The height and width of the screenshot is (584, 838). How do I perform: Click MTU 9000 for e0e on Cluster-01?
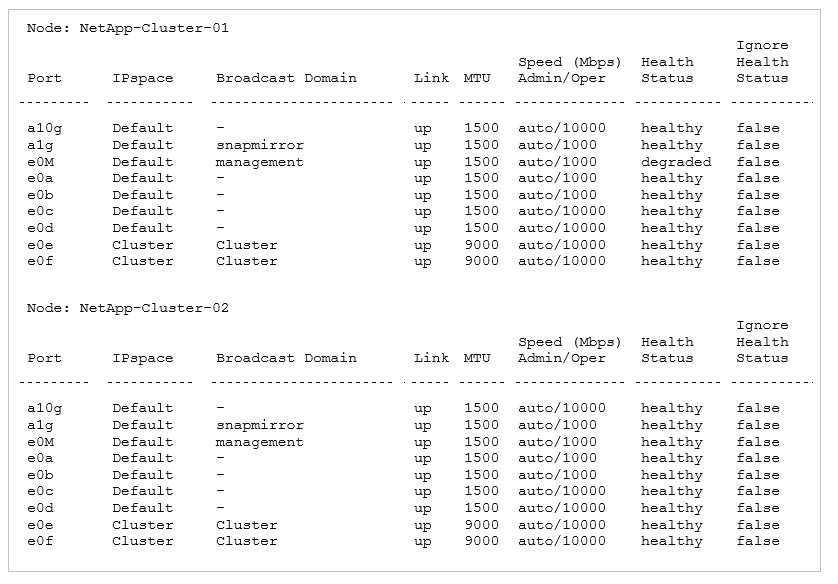point(481,245)
